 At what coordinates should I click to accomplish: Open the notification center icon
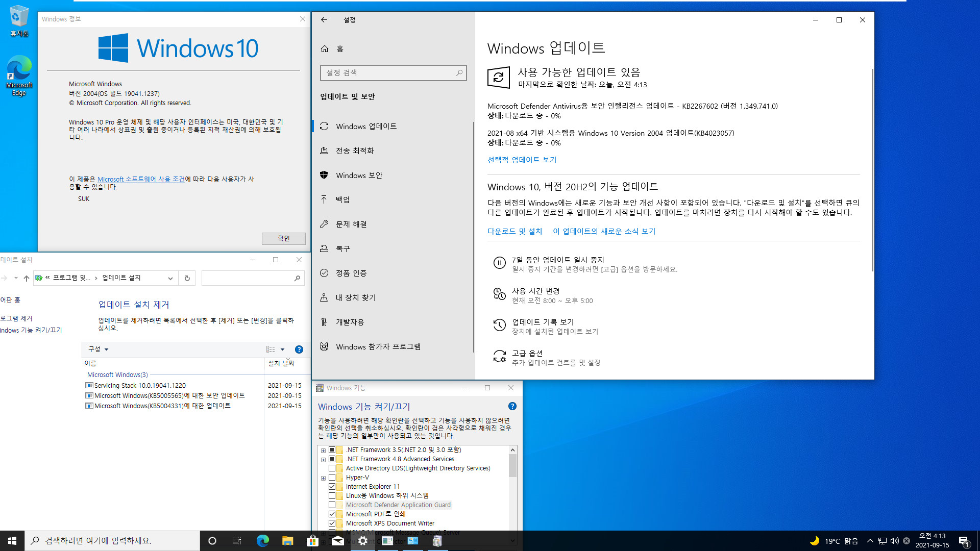click(x=964, y=541)
